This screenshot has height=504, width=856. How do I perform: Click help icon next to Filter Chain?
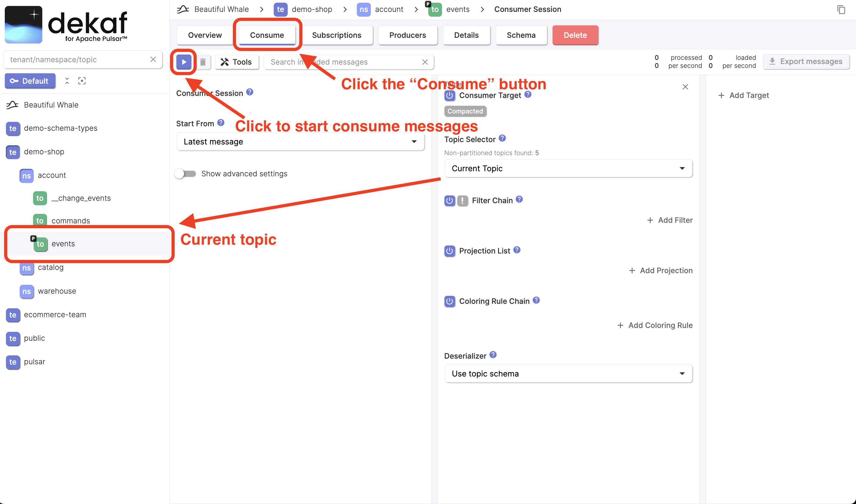click(x=519, y=199)
